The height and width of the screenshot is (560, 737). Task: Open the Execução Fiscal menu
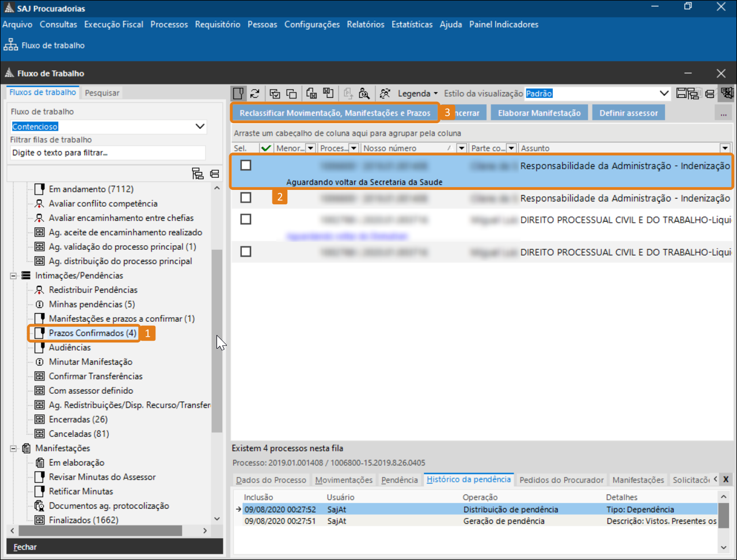113,24
